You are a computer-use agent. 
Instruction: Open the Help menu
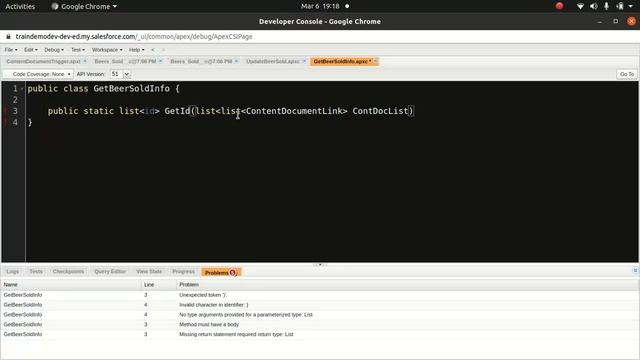(137, 50)
